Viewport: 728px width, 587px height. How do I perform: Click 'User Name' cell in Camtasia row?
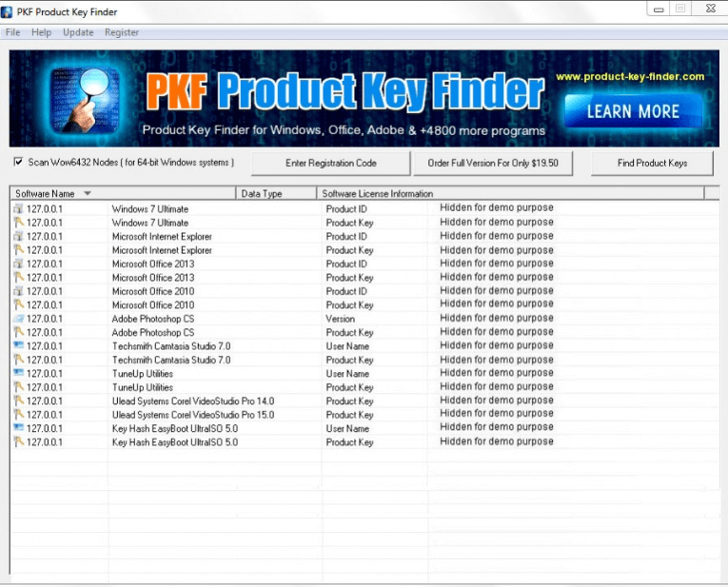(x=347, y=346)
